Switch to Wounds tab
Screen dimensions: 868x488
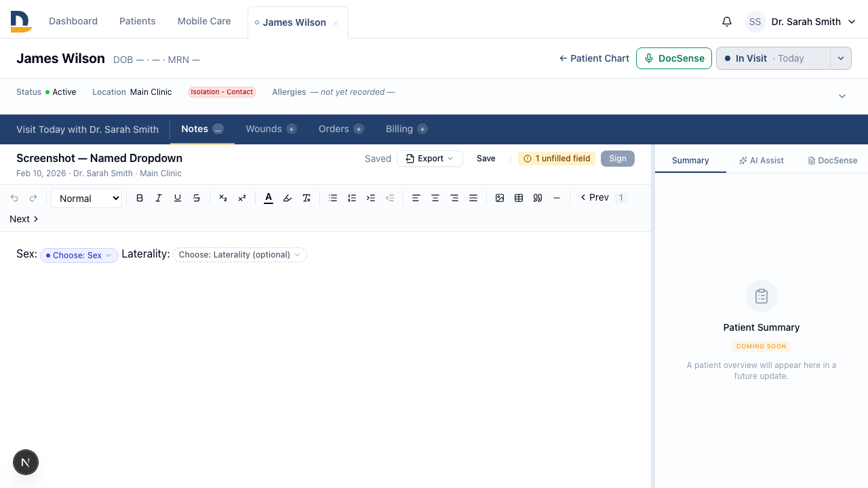click(271, 129)
